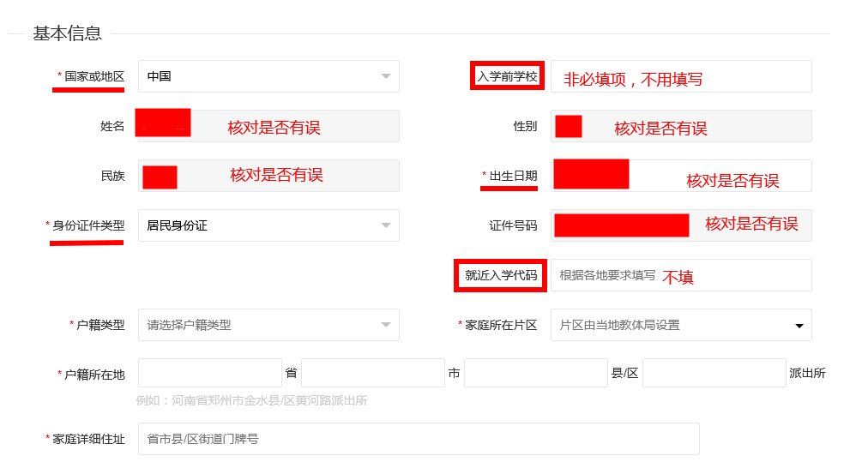Image resolution: width=868 pixels, height=468 pixels.
Task: Open the 国家或地区 dropdown showing 中国
Action: point(268,76)
